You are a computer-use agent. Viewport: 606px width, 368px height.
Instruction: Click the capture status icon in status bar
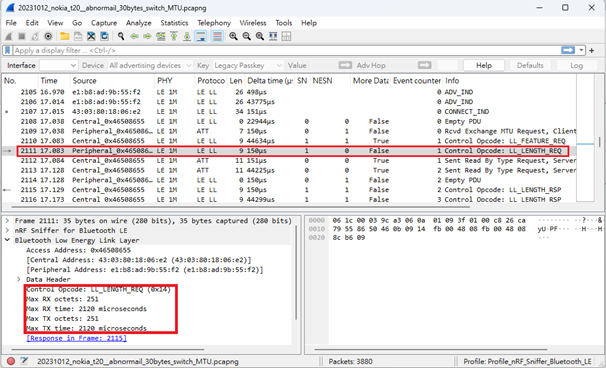(11, 361)
